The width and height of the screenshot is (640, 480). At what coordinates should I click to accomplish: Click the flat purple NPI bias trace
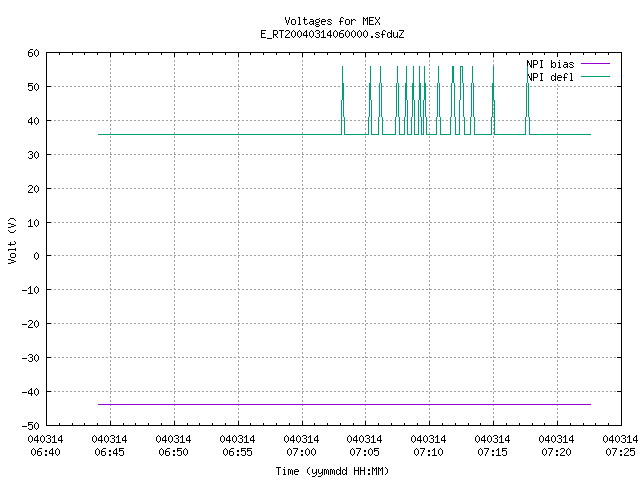pos(344,404)
